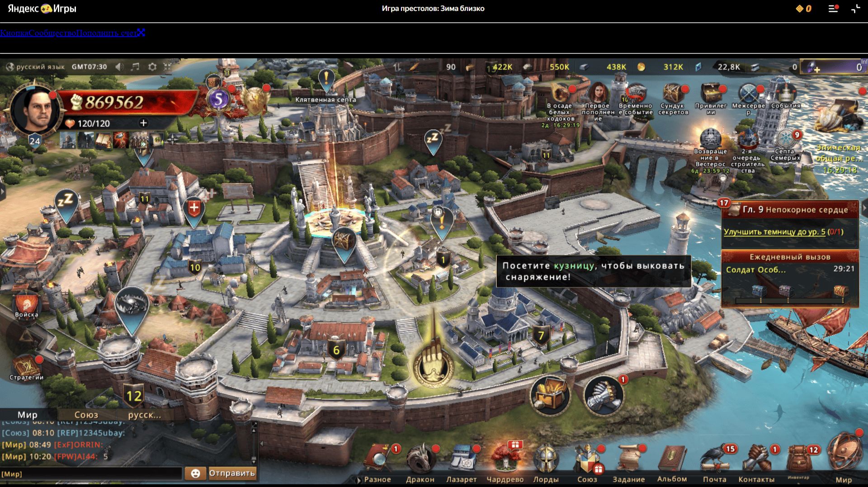Open the Союз alliance icon in bottom bar
This screenshot has height=487, width=868.
click(587, 459)
